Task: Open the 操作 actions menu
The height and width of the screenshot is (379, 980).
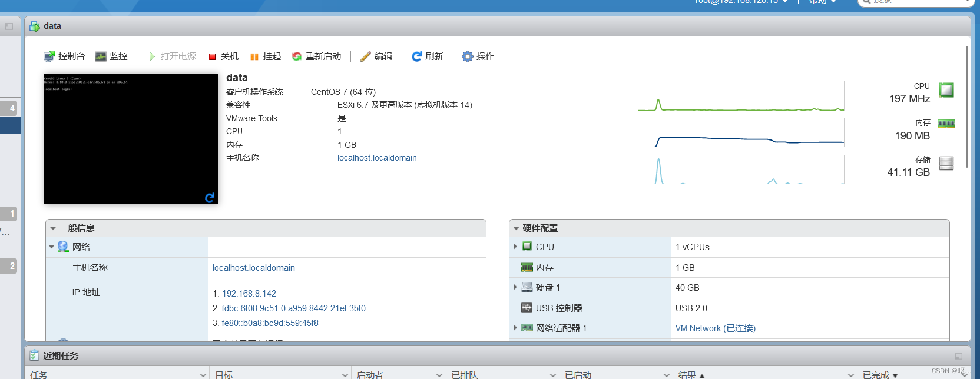Action: 478,56
